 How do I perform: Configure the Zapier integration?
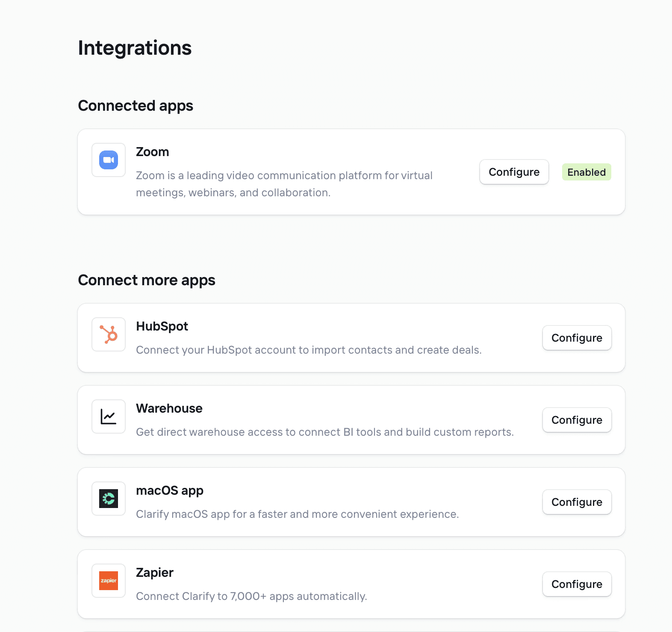[x=577, y=584]
